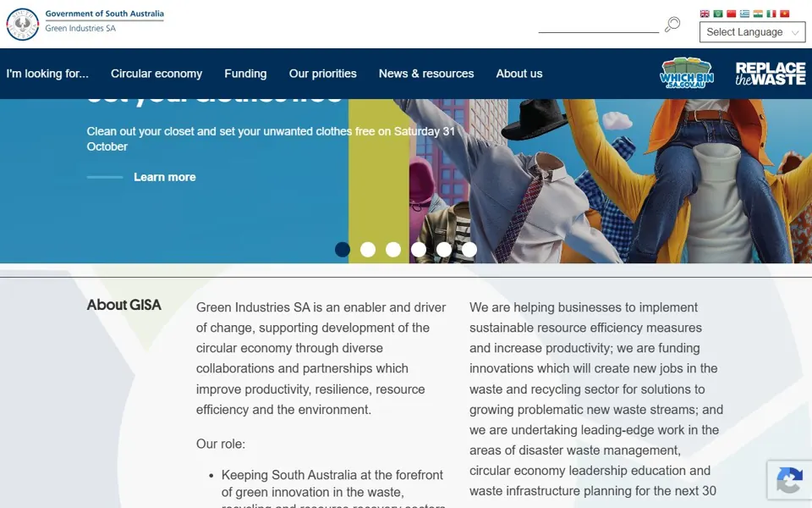
Task: Open the Select Language dropdown
Action: click(753, 32)
